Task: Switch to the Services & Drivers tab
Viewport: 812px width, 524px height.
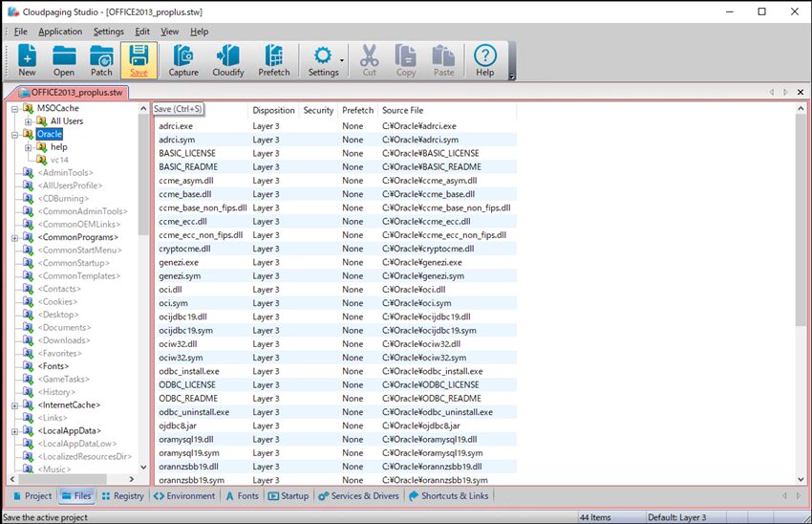Action: click(357, 495)
